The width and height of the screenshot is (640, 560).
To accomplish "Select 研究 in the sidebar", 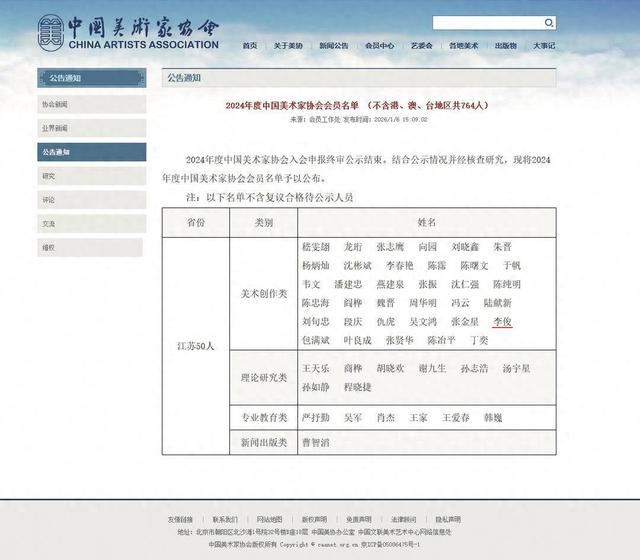I will 91,176.
